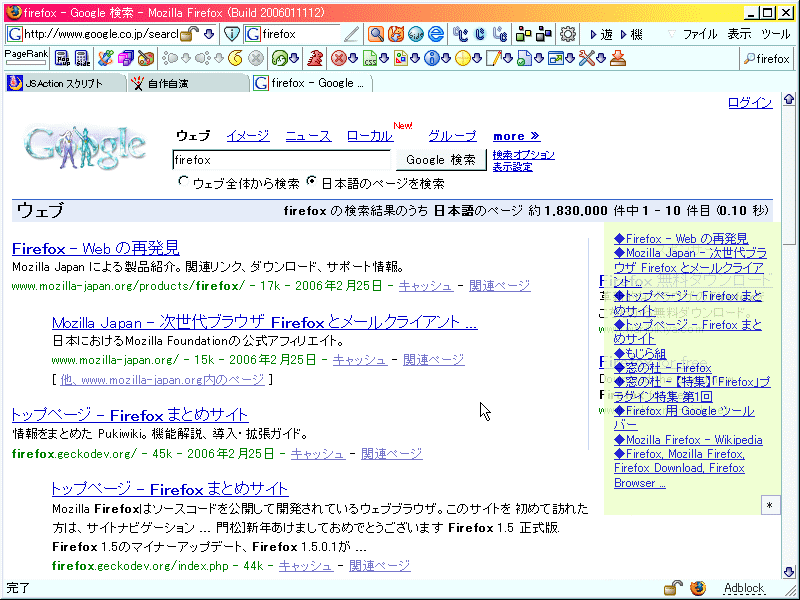The width and height of the screenshot is (800, 600).
Task: Click the ログイン link
Action: coord(750,103)
